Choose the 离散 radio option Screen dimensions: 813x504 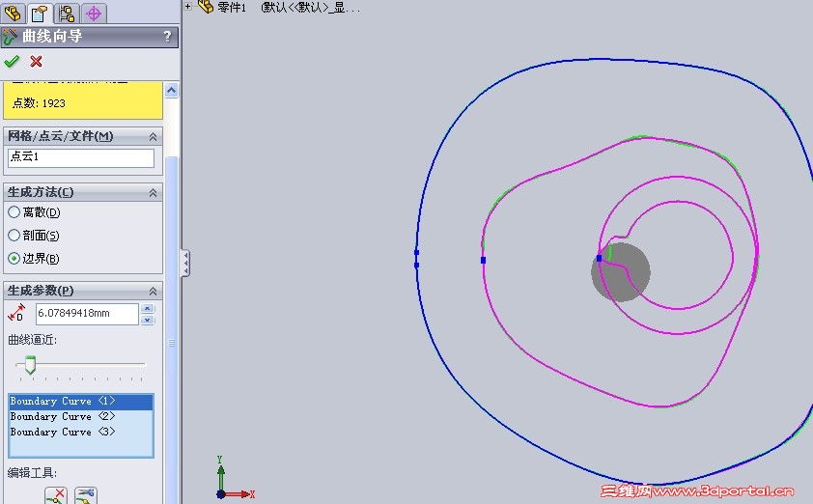pos(14,212)
